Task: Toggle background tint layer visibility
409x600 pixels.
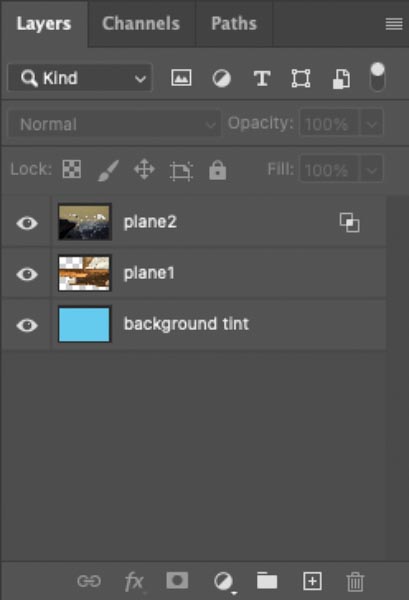Action: click(x=27, y=325)
